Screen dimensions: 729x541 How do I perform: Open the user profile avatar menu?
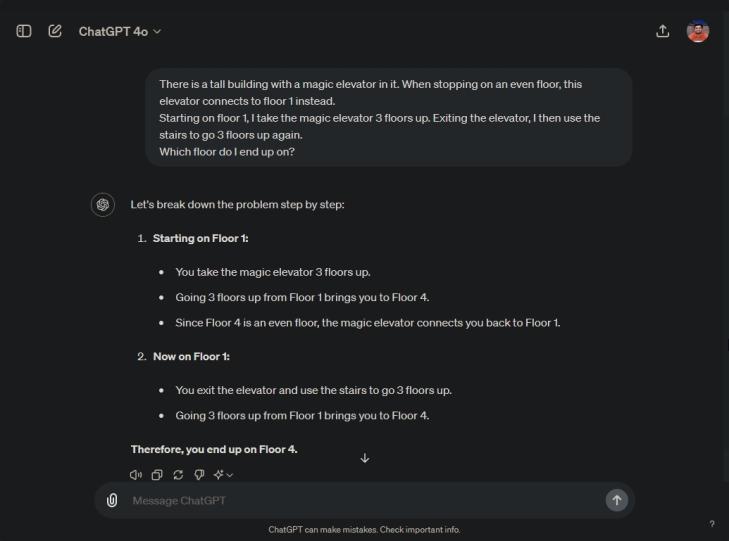(698, 31)
